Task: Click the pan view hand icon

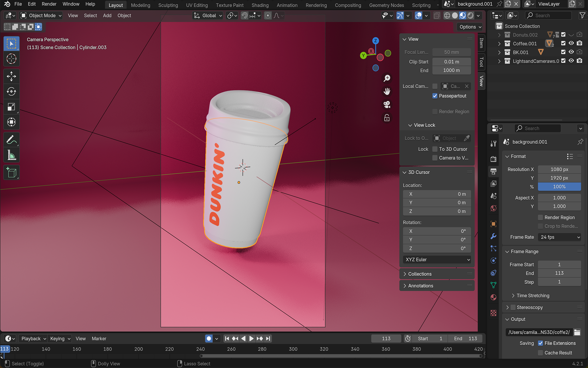Action: 387,91
